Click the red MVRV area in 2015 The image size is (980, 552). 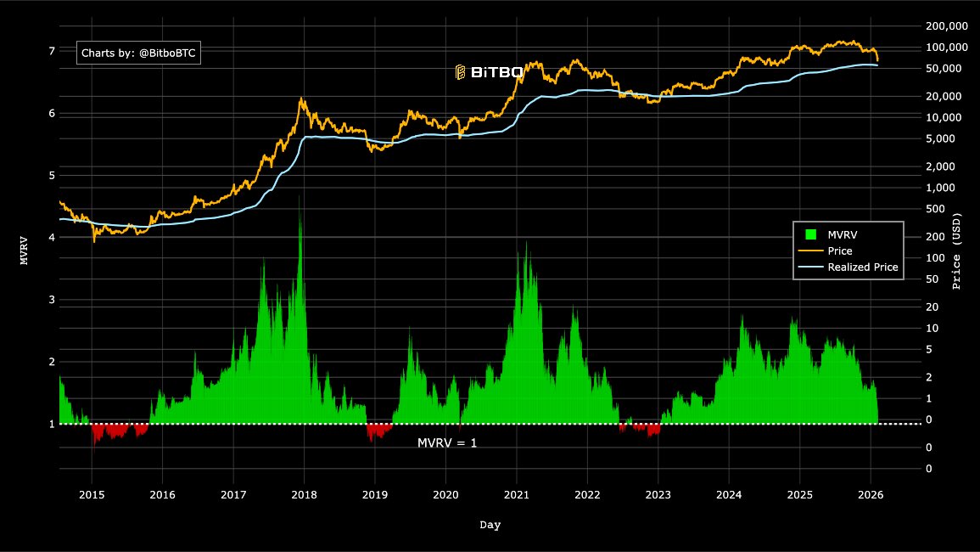pyautogui.click(x=113, y=431)
